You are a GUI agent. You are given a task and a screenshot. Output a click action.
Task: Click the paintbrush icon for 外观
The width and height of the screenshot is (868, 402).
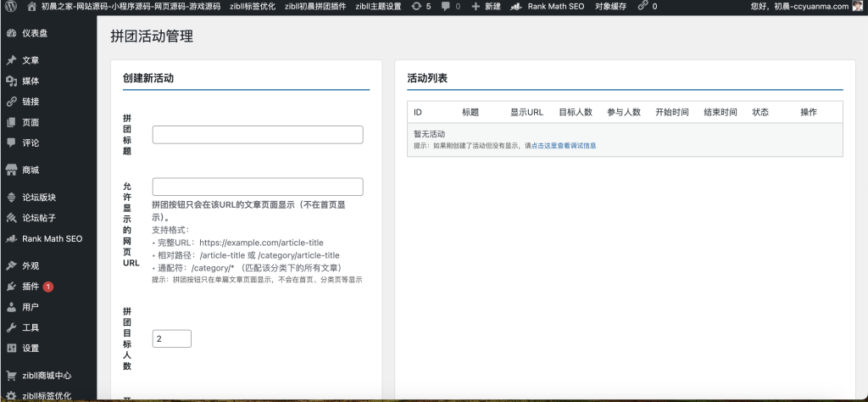click(11, 265)
